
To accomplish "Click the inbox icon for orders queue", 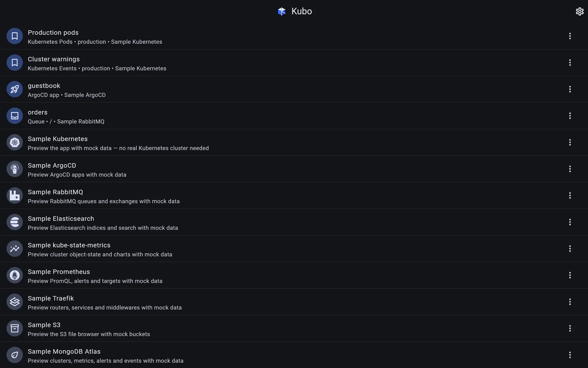I will point(15,116).
